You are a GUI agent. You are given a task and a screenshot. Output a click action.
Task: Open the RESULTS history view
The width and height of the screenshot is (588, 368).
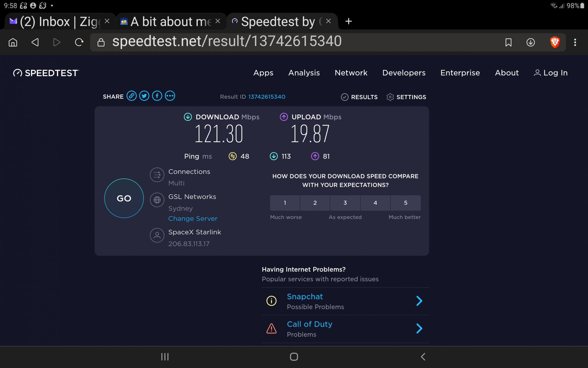pyautogui.click(x=359, y=97)
